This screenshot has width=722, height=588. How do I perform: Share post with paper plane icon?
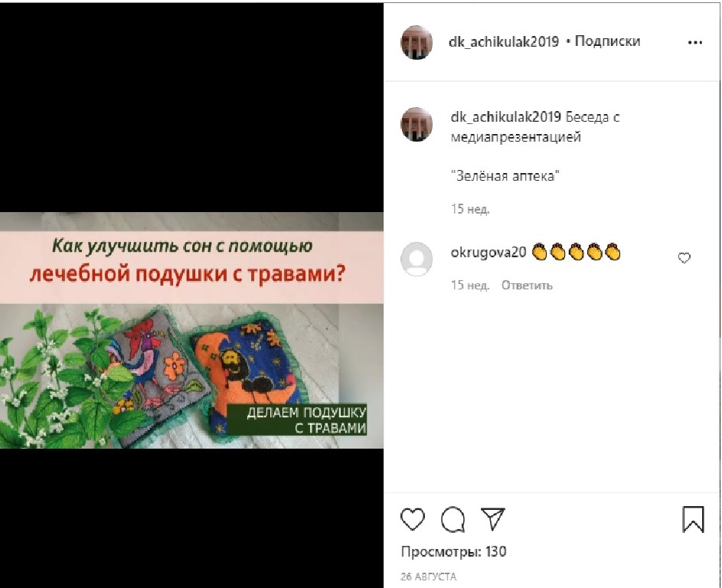coord(493,518)
